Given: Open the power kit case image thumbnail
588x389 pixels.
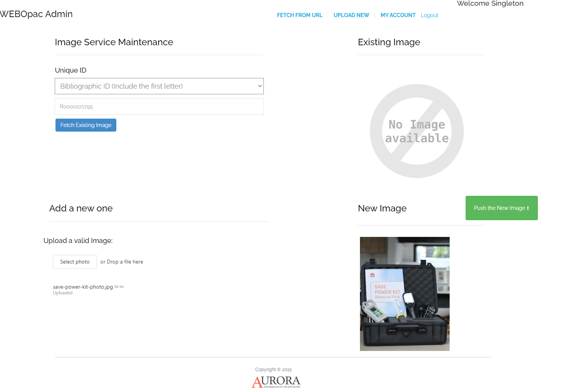Looking at the screenshot, I should (x=404, y=294).
